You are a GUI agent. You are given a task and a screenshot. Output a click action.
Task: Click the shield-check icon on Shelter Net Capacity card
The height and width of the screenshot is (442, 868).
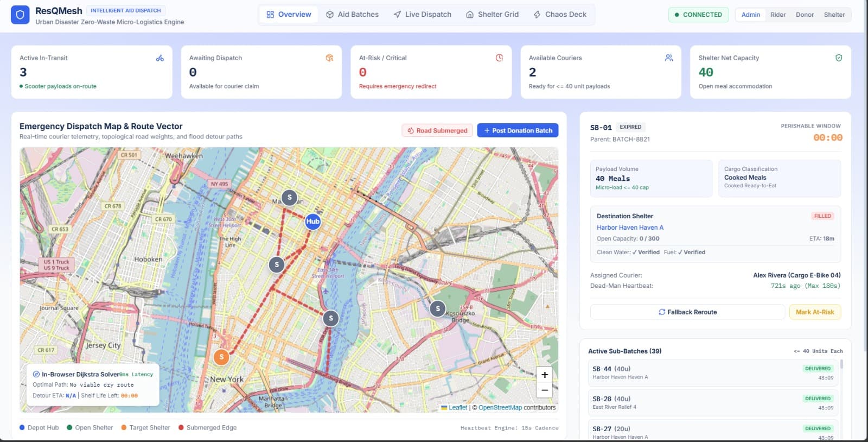(839, 58)
